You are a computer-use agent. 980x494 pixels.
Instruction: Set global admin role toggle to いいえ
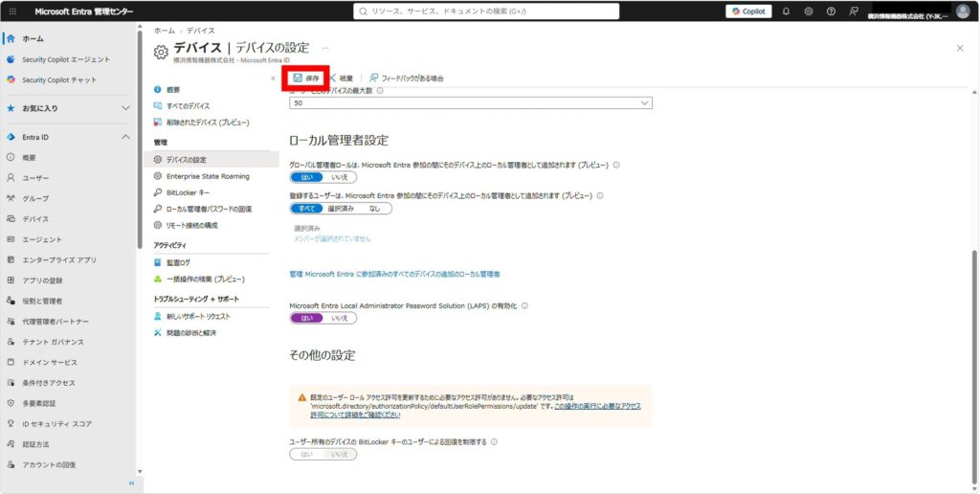coord(340,177)
